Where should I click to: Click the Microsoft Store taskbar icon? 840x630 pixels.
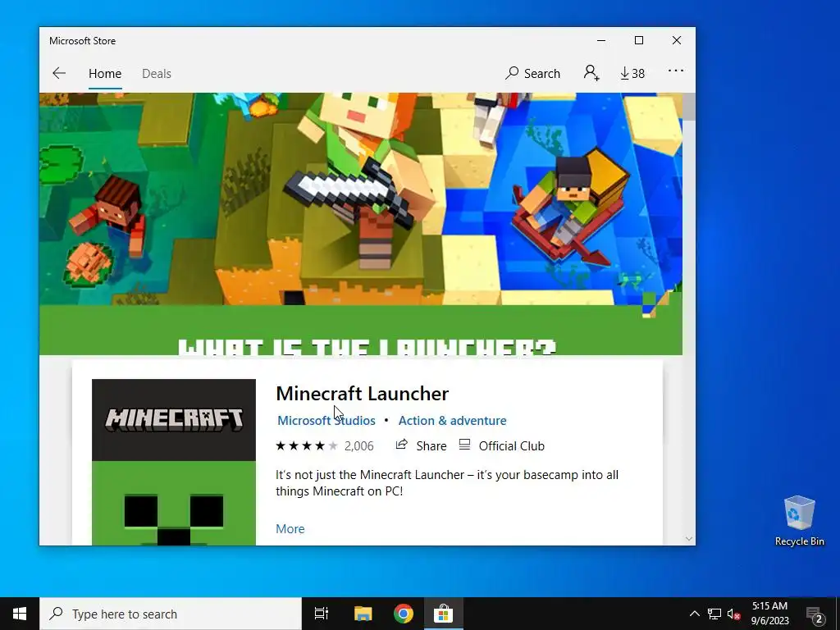point(444,614)
